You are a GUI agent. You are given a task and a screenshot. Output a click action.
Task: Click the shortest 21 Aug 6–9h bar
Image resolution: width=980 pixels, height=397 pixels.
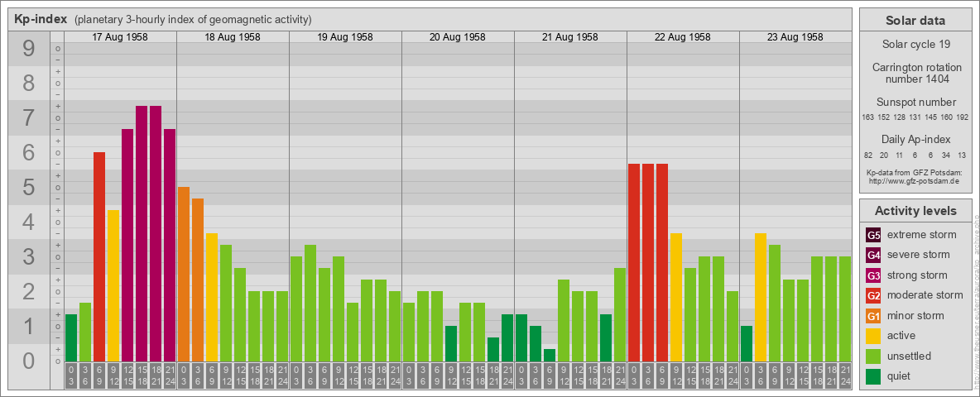[550, 356]
